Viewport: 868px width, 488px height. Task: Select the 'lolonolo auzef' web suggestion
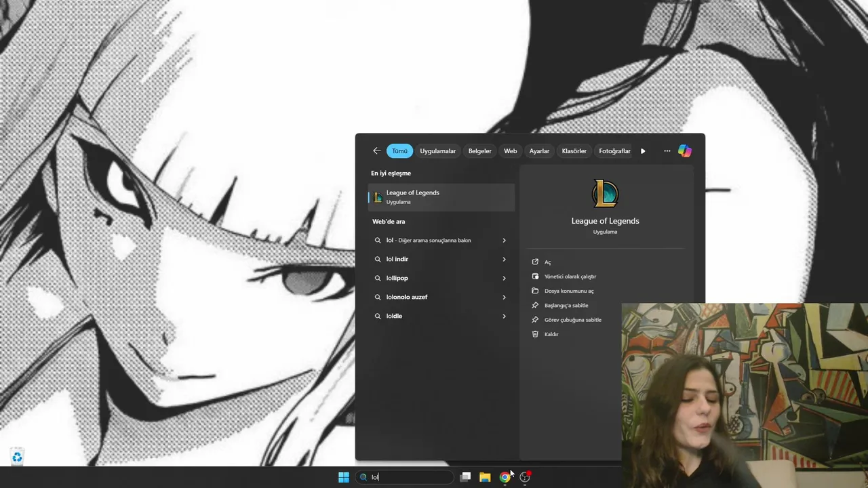pyautogui.click(x=441, y=297)
